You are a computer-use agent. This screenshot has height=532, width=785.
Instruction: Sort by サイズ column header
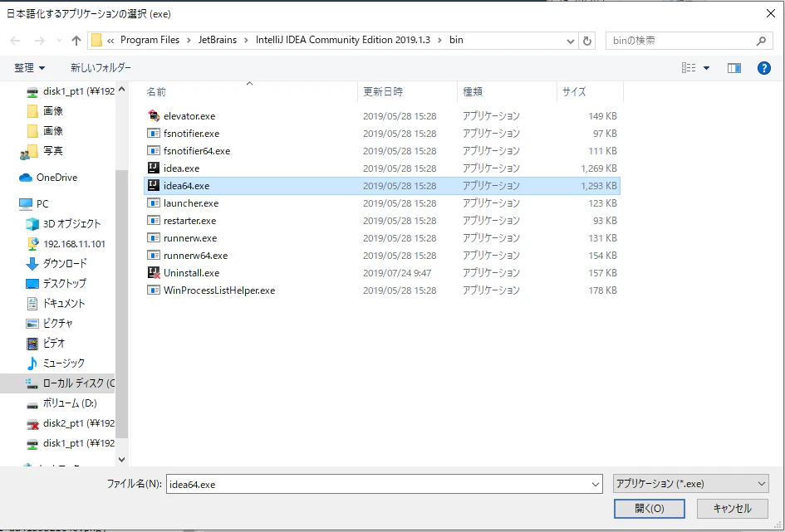(590, 92)
